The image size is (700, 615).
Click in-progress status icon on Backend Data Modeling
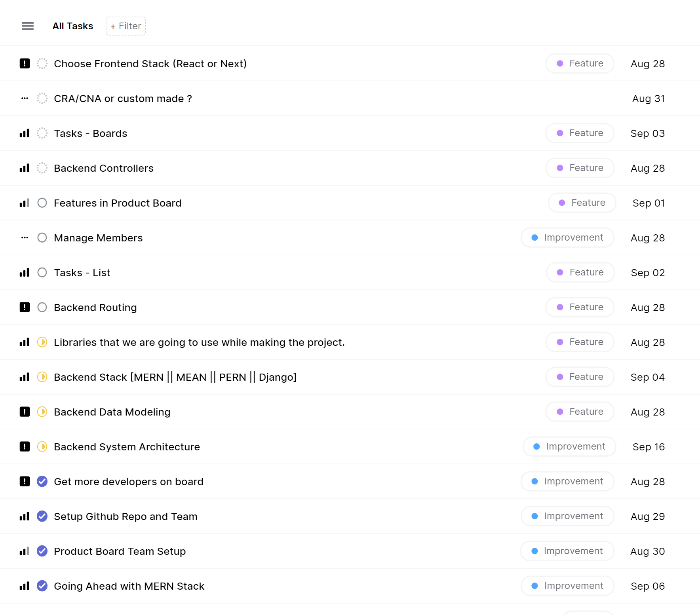pyautogui.click(x=42, y=412)
